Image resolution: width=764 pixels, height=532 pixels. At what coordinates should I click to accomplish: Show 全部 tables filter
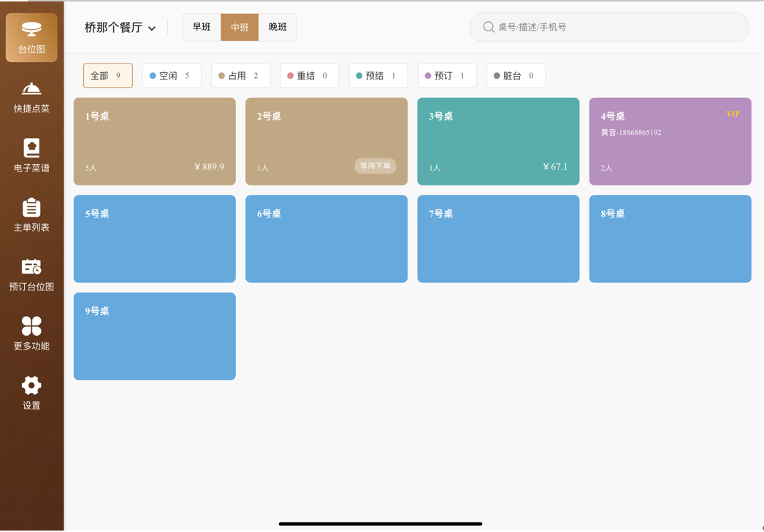[x=107, y=76]
